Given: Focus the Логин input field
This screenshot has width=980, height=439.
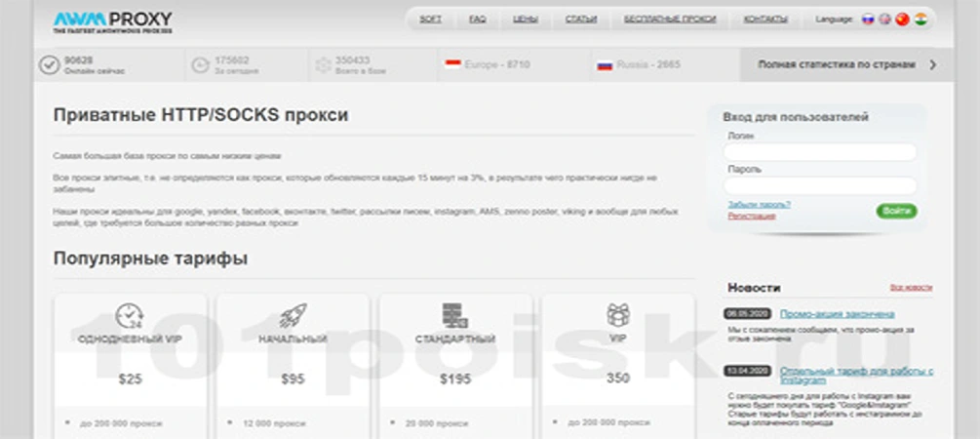Looking at the screenshot, I should click(820, 152).
